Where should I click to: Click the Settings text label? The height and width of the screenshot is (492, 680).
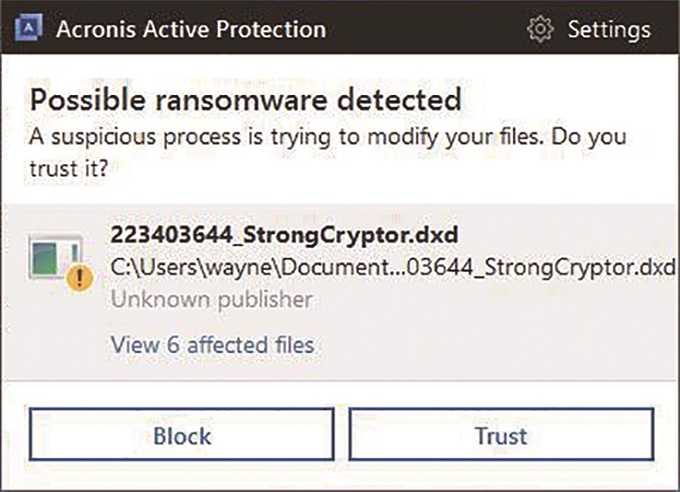point(609,30)
